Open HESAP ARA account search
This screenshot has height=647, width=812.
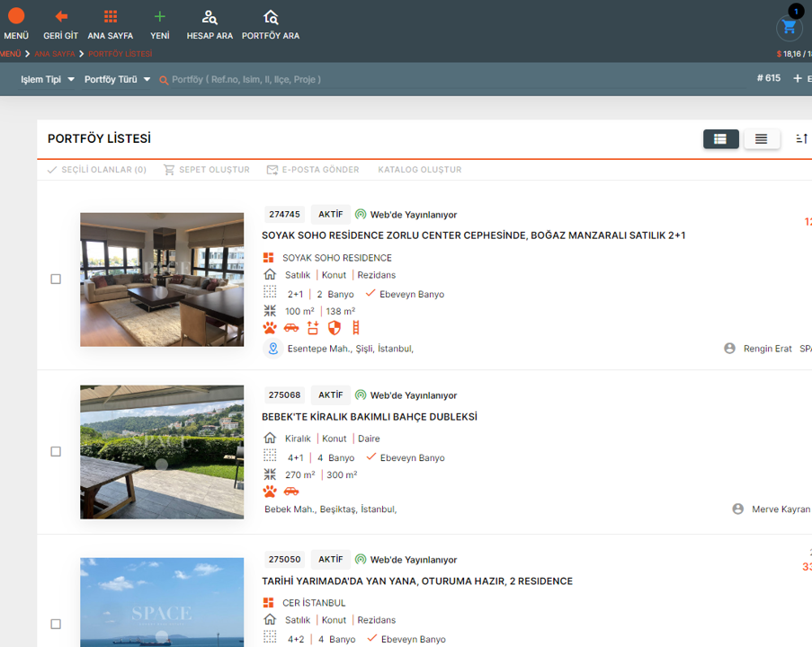210,17
